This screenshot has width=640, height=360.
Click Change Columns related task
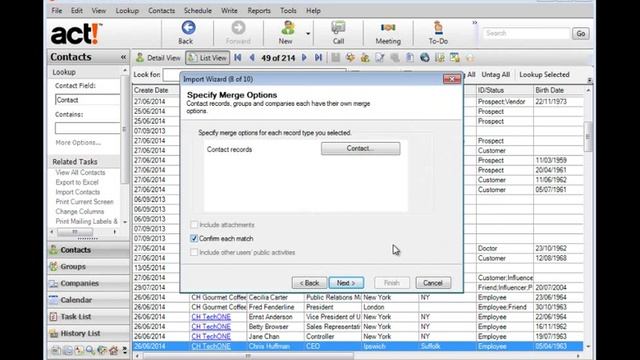click(x=80, y=212)
